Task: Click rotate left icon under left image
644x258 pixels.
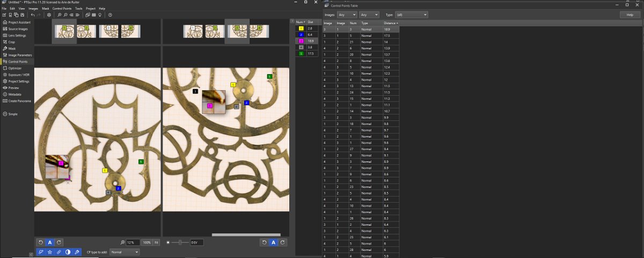Action: pyautogui.click(x=40, y=242)
